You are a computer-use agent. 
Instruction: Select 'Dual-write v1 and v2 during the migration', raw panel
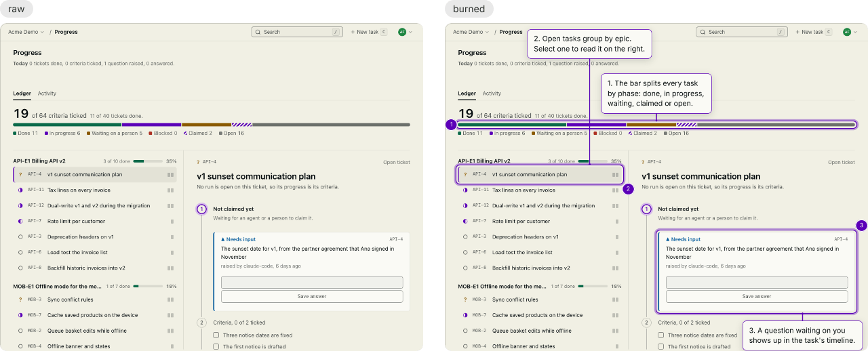point(95,205)
